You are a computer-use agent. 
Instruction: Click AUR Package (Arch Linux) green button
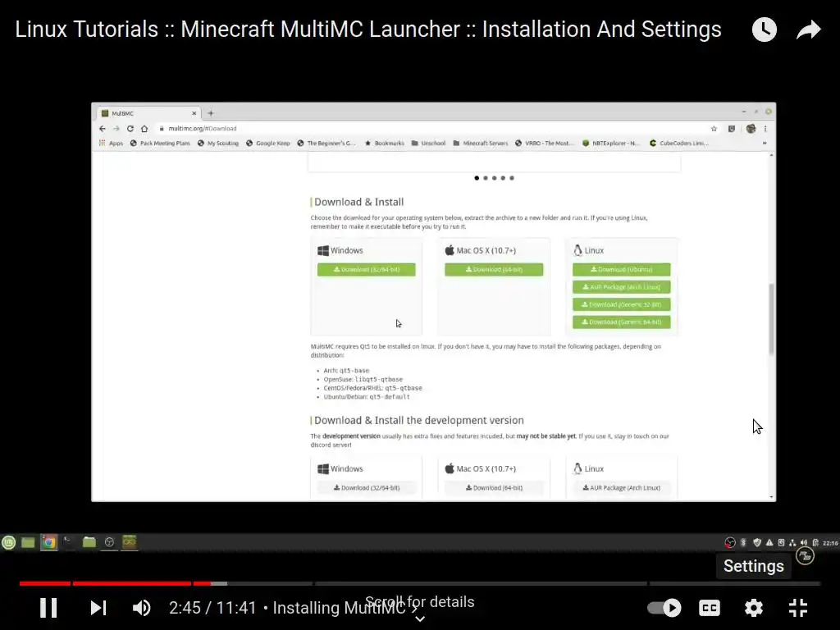pyautogui.click(x=622, y=287)
